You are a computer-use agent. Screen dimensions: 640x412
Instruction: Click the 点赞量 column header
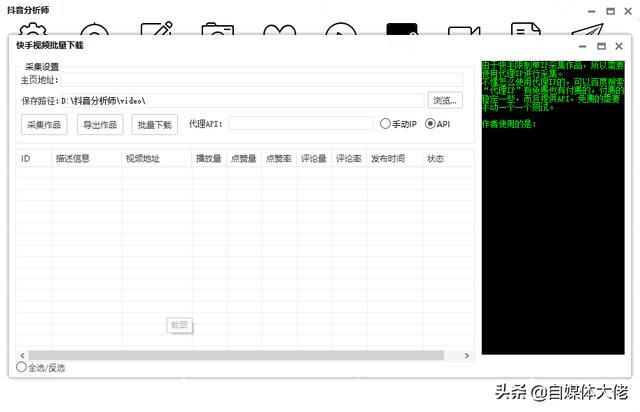pos(244,158)
